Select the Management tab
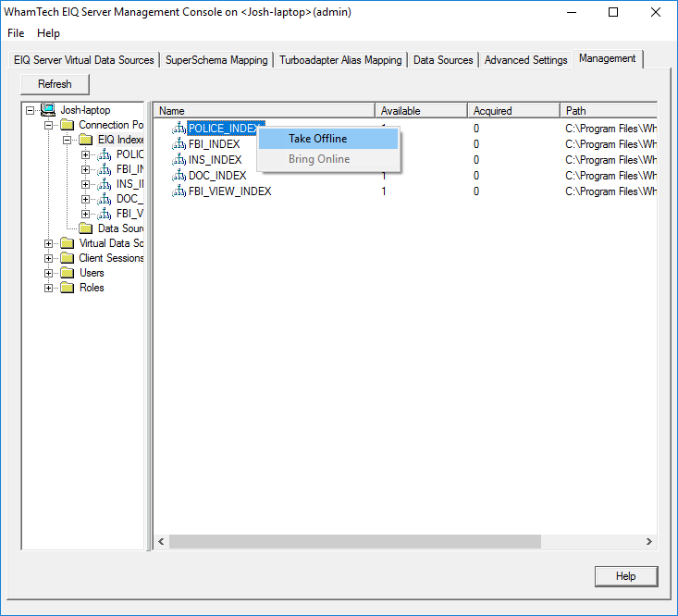Image resolution: width=678 pixels, height=616 pixels. (608, 59)
